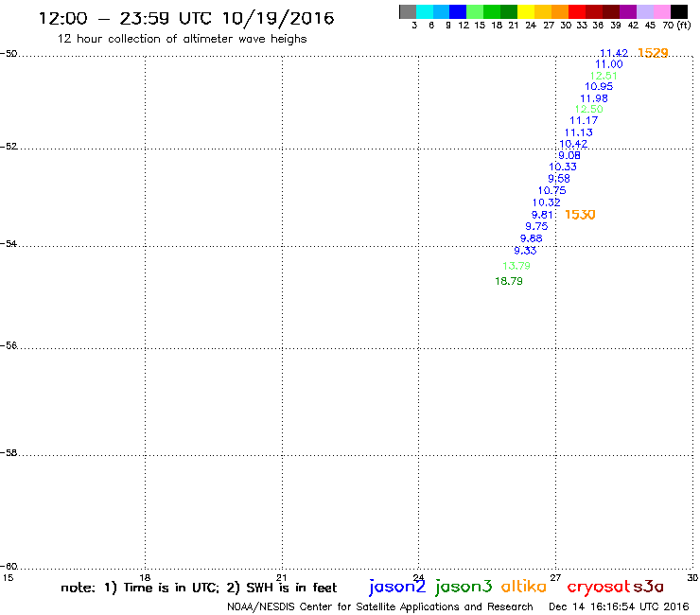Click the green "jason3" satellite label
This screenshot has width=700, height=615.
464,587
